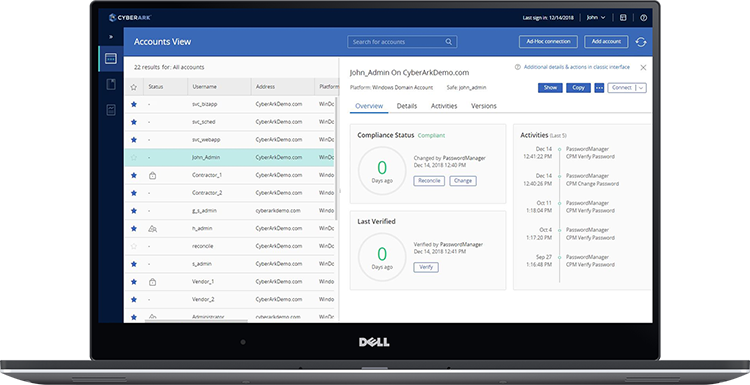Open the Connect dropdown arrow
The width and height of the screenshot is (750, 385).
click(641, 88)
